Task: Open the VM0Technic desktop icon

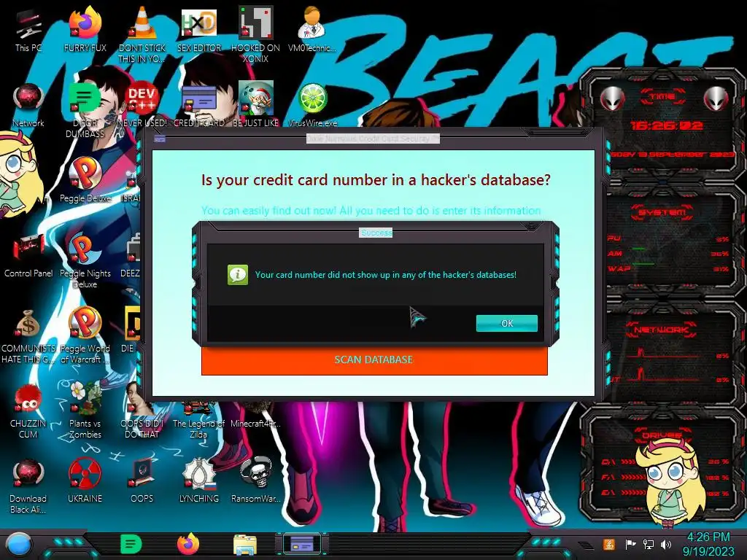Action: (x=312, y=30)
